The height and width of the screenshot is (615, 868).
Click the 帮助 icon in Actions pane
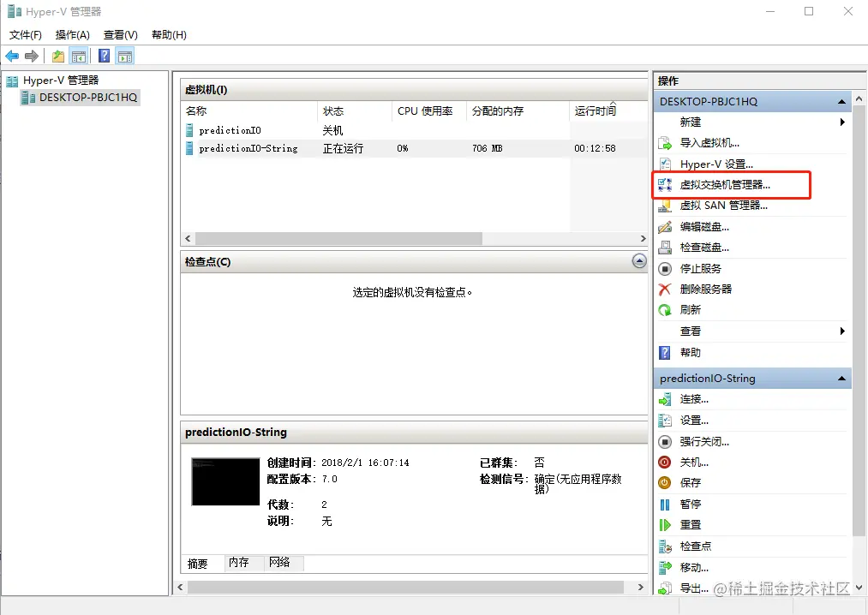(665, 353)
